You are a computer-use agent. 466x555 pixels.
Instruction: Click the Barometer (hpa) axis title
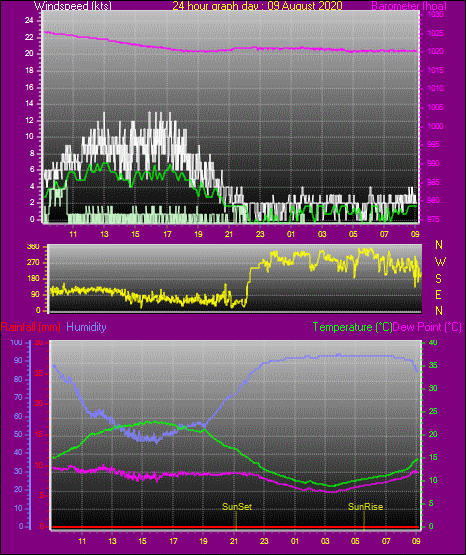coord(409,6)
